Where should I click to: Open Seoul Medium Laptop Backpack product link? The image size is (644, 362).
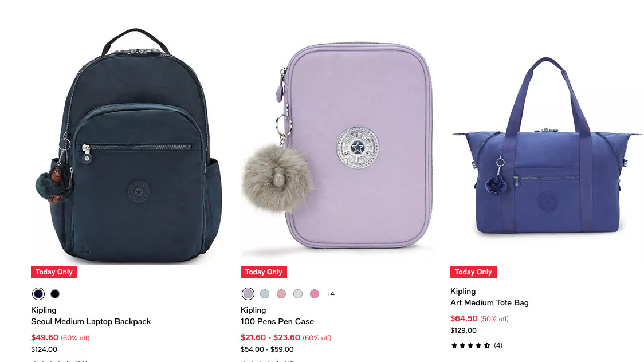[91, 322]
